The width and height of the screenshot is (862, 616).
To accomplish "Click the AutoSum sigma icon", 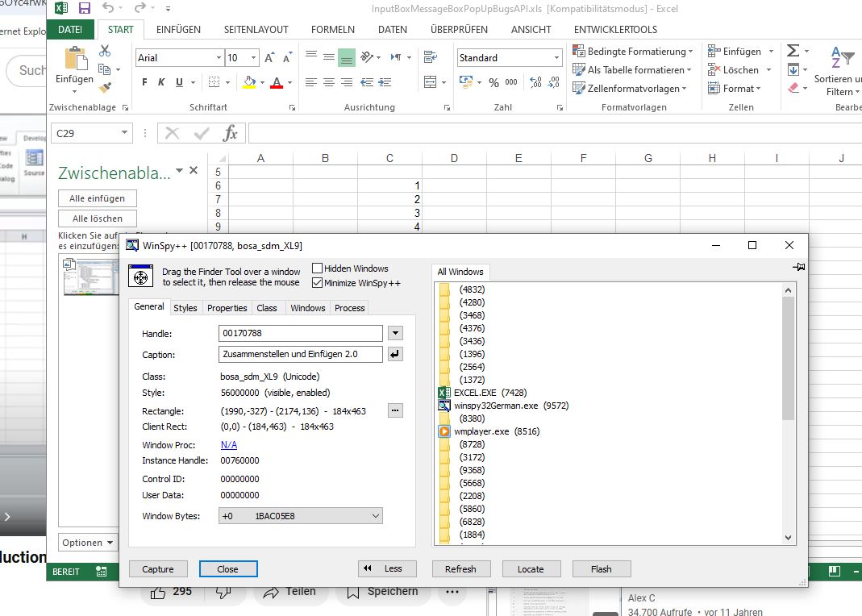I will click(793, 51).
